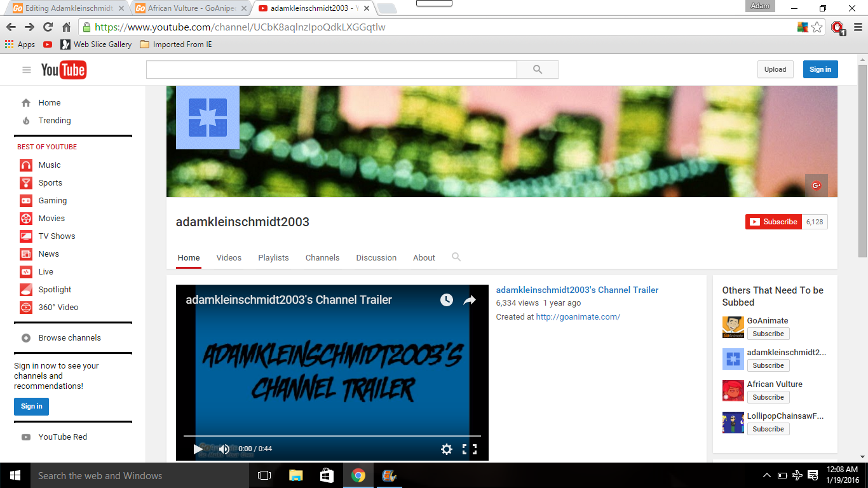The image size is (868, 488).
Task: Subscribe to adamkleinschmidt2003 channel
Action: pyautogui.click(x=773, y=222)
